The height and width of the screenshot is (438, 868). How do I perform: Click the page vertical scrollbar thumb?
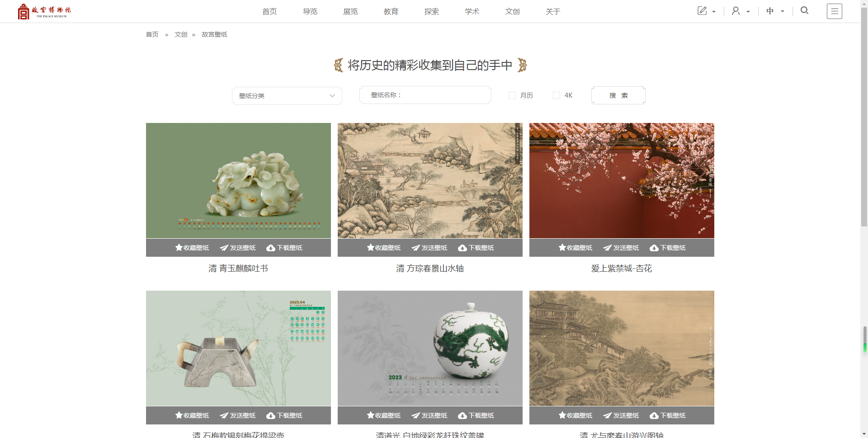click(864, 113)
